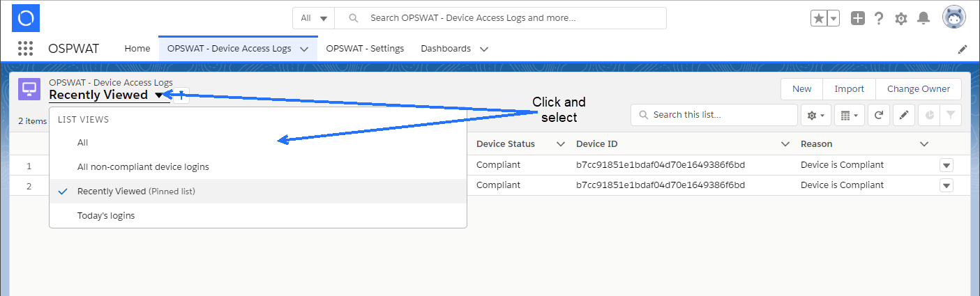Click the New button
Image resolution: width=980 pixels, height=296 pixels.
802,88
